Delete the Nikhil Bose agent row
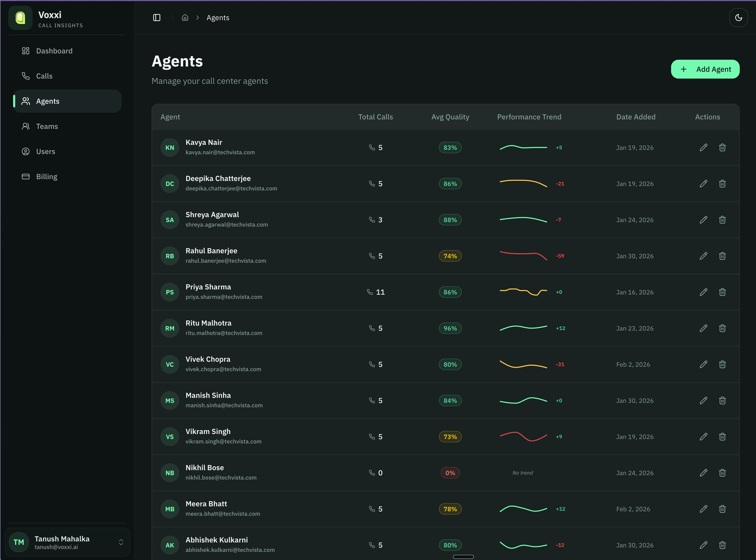The image size is (756, 560). [x=722, y=473]
